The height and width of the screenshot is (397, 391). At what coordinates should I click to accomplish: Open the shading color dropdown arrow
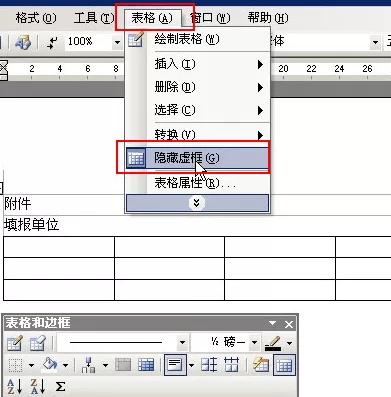point(65,366)
